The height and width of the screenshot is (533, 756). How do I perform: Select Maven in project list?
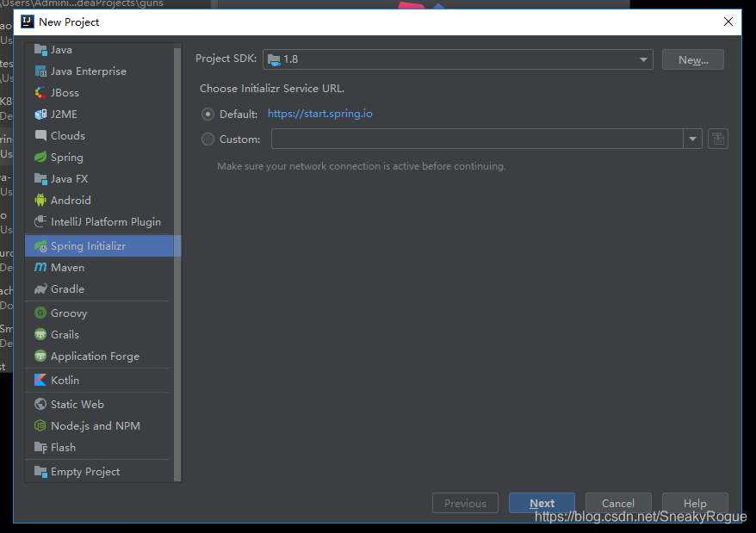98,267
